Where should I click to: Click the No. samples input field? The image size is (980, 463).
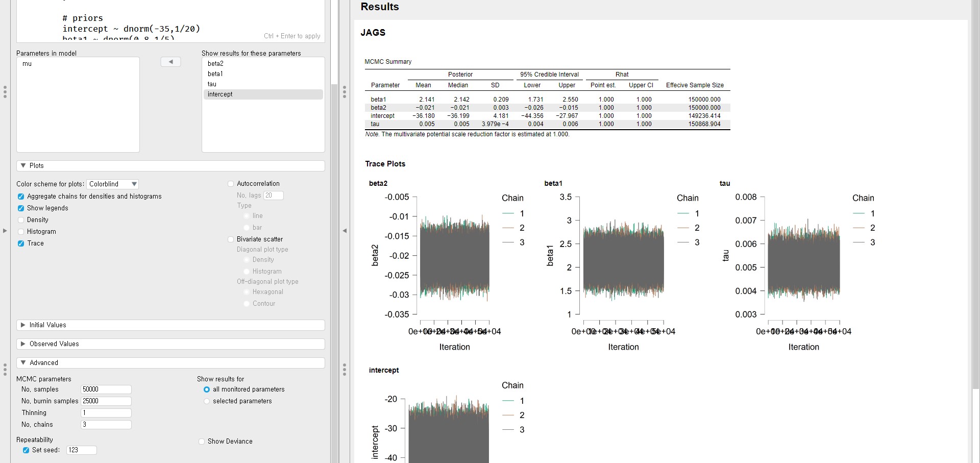(x=106, y=389)
